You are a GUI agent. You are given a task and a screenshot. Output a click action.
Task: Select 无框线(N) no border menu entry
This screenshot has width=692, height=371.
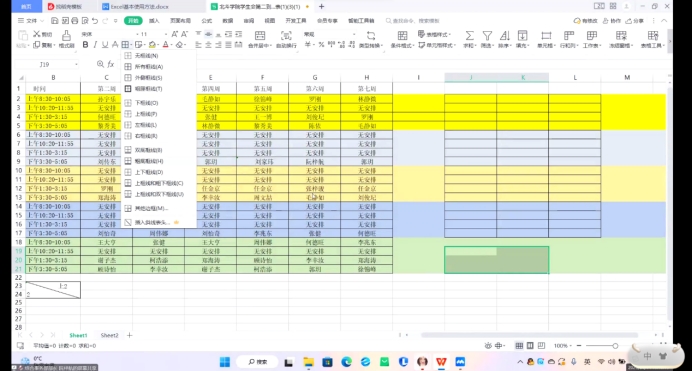pos(147,56)
